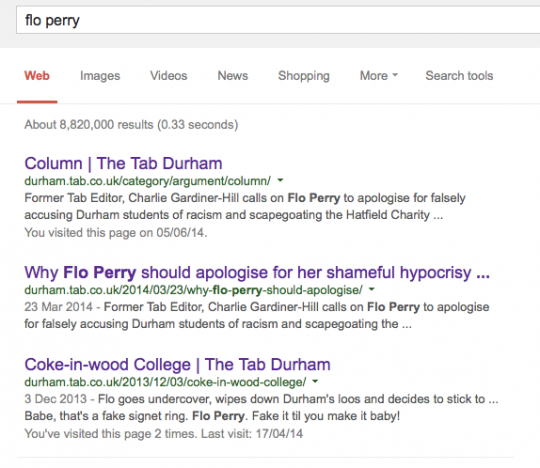540x468 pixels.
Task: Click the durham.tab.co.uk/category/argument/column/ URL
Action: click(x=147, y=181)
